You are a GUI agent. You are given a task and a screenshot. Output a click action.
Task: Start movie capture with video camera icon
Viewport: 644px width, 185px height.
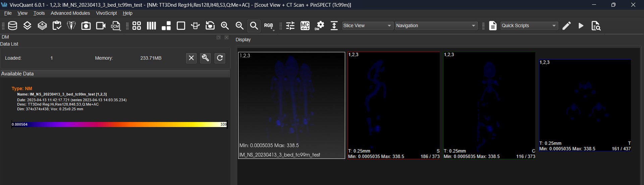click(101, 26)
